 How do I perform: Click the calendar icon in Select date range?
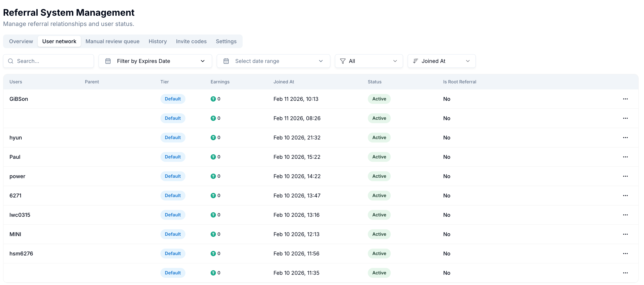coord(226,61)
